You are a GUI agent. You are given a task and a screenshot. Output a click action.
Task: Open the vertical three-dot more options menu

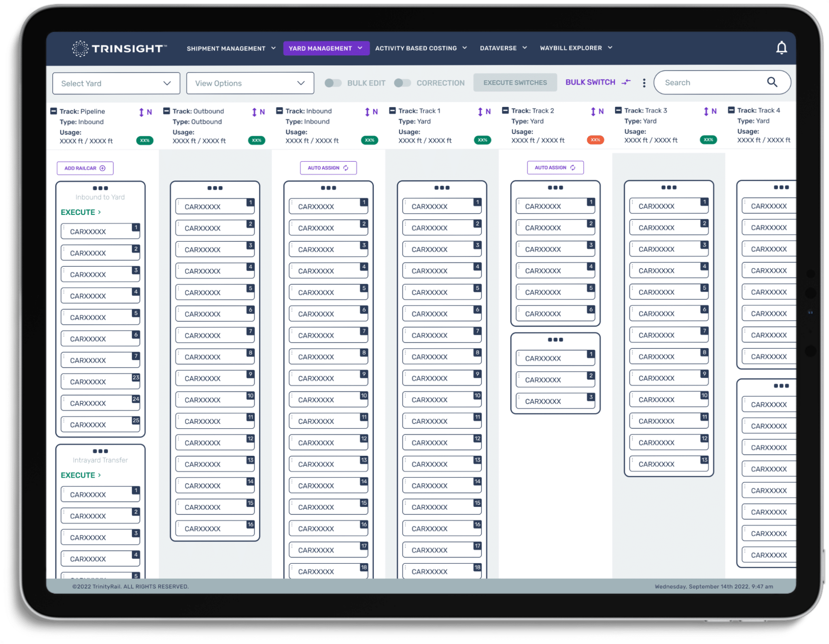(x=644, y=83)
